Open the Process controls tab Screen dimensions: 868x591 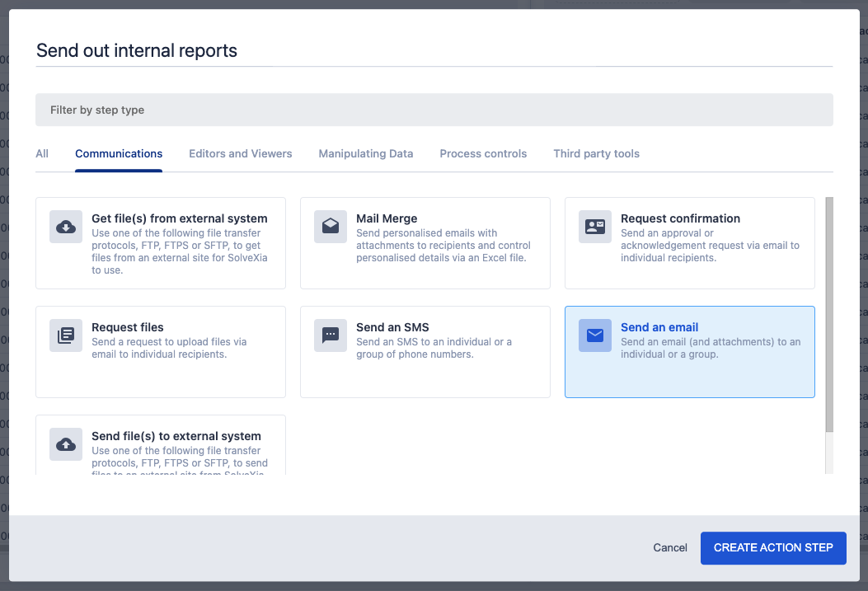pos(483,153)
